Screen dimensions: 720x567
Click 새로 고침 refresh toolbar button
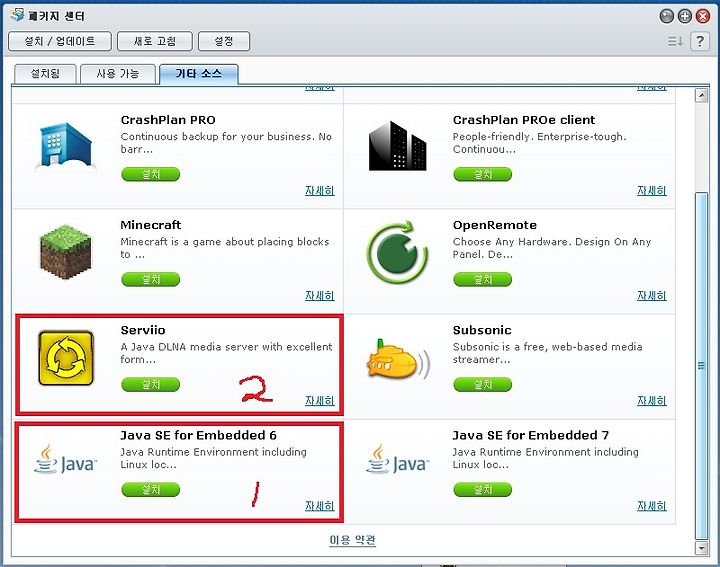(155, 41)
